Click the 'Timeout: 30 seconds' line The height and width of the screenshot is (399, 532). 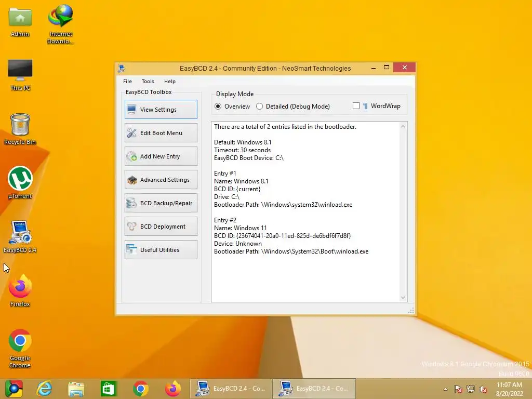click(242, 150)
